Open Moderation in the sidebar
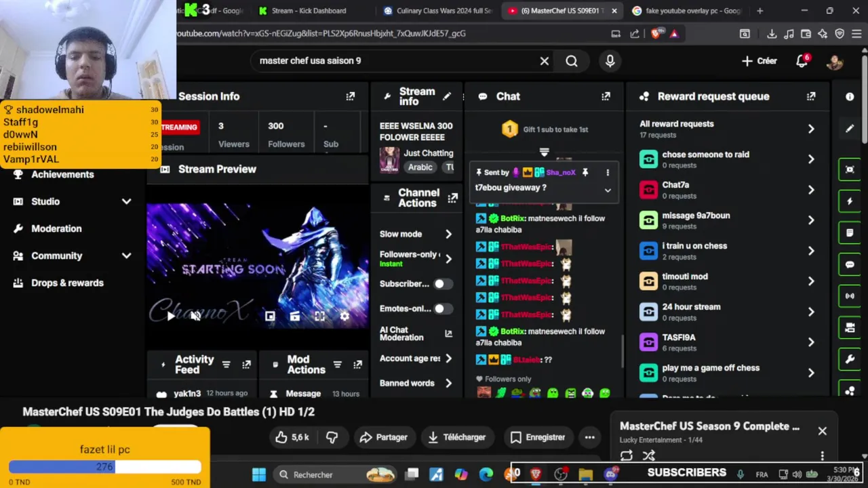The height and width of the screenshot is (488, 868). coord(56,228)
